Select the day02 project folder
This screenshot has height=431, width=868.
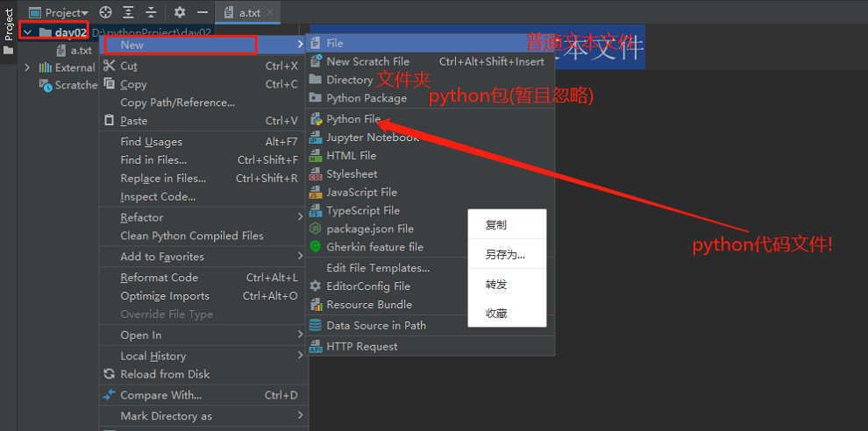(70, 32)
